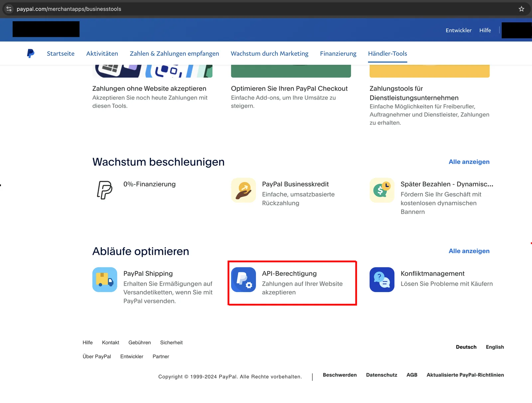This screenshot has width=532, height=403.
Task: Open site info icon in address bar
Action: click(x=9, y=9)
